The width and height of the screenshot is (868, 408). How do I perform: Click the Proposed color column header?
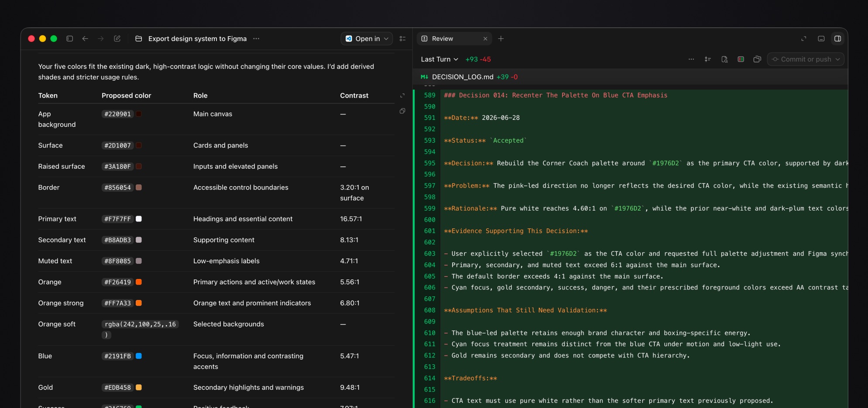point(126,95)
